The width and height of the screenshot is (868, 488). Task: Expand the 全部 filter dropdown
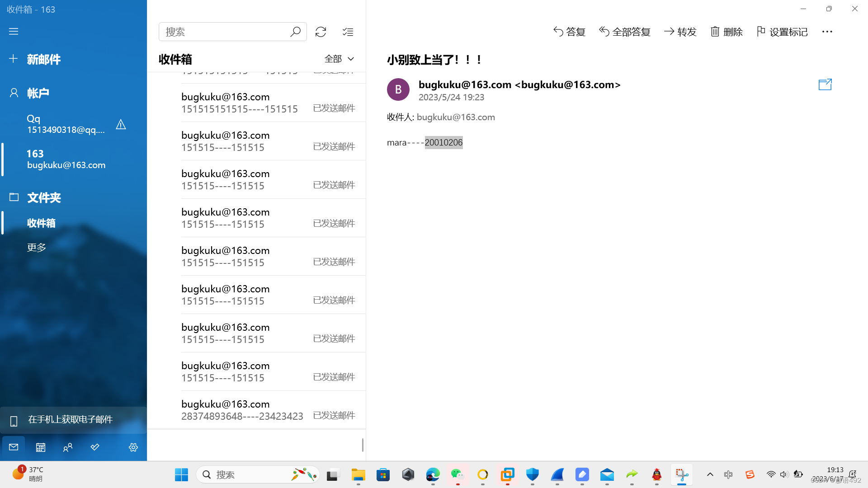339,59
